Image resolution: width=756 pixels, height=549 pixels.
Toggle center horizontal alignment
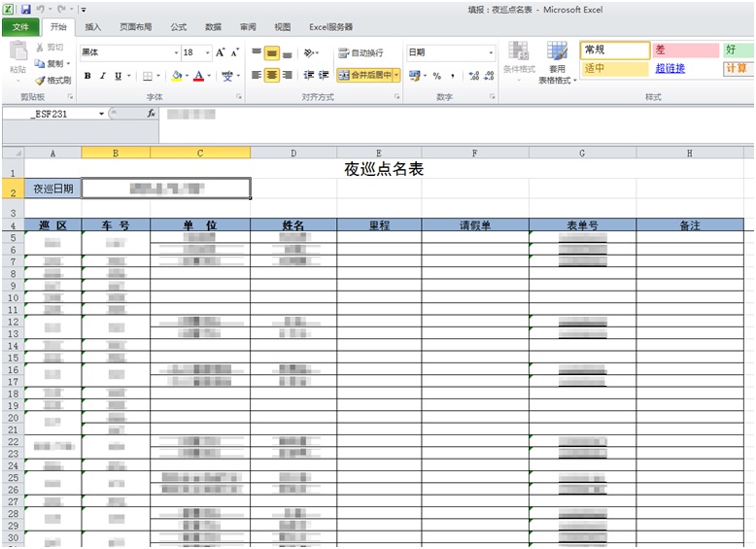click(272, 75)
